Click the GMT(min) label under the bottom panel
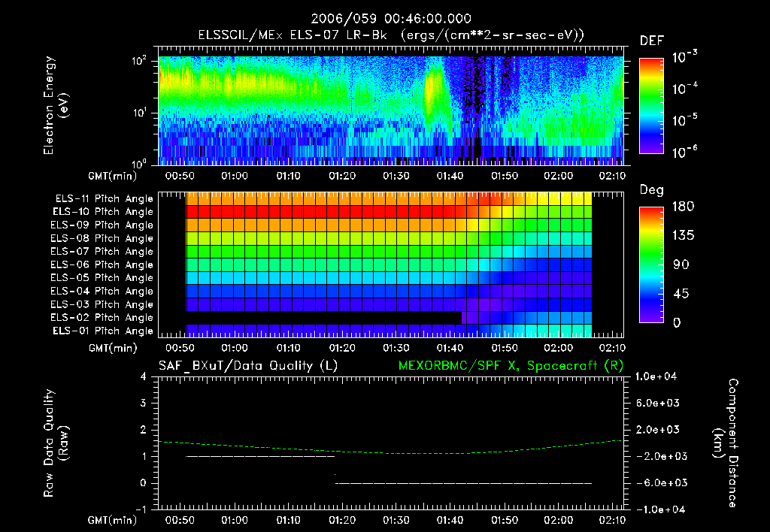The image size is (770, 532). click(112, 521)
